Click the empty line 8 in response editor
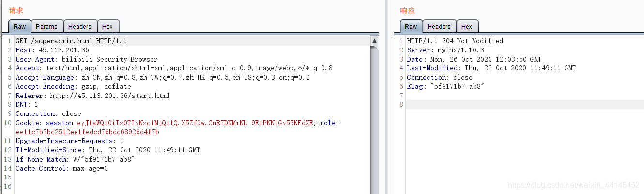 coord(524,105)
